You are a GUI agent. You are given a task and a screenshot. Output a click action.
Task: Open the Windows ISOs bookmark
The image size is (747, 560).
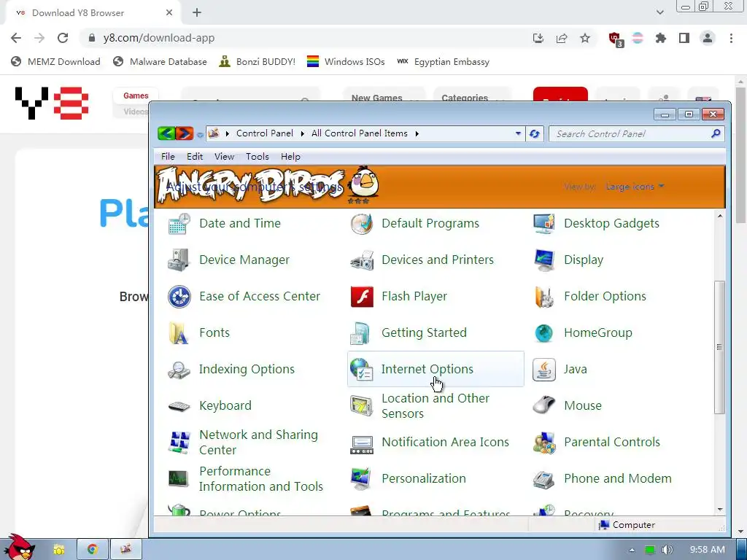pyautogui.click(x=346, y=62)
